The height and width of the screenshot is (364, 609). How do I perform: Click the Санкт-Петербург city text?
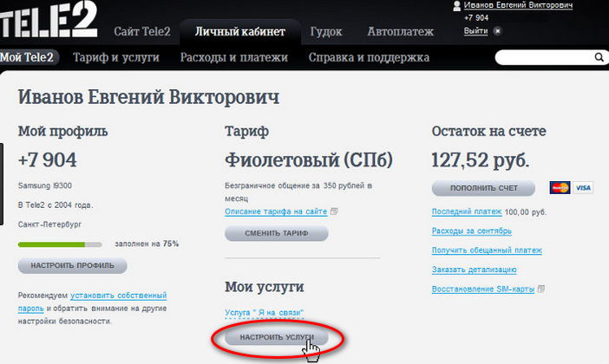coord(49,224)
